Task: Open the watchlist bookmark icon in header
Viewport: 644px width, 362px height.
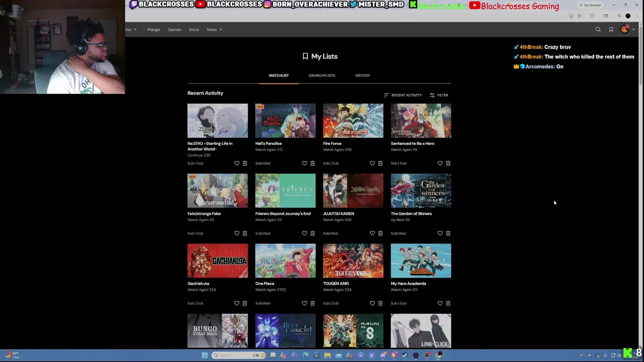Action: 611,30
